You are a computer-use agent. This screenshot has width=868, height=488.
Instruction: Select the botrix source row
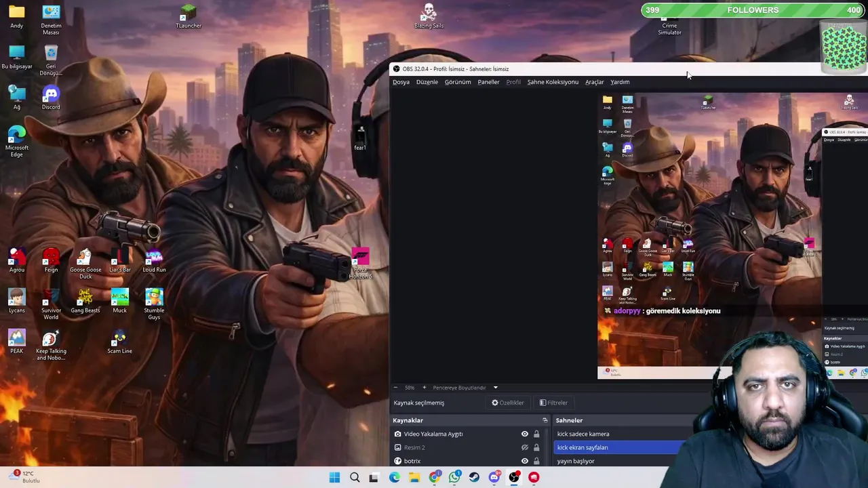click(469, 461)
